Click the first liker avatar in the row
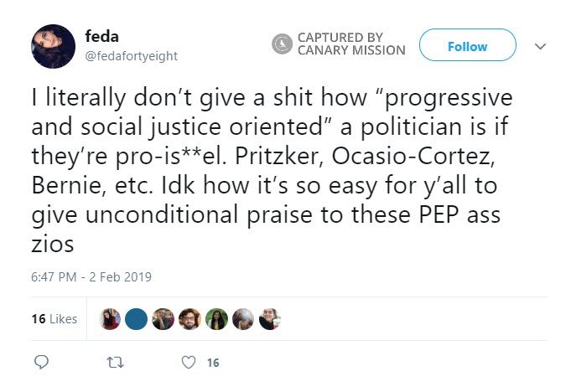Image resolution: width=576 pixels, height=392 pixels. click(111, 319)
